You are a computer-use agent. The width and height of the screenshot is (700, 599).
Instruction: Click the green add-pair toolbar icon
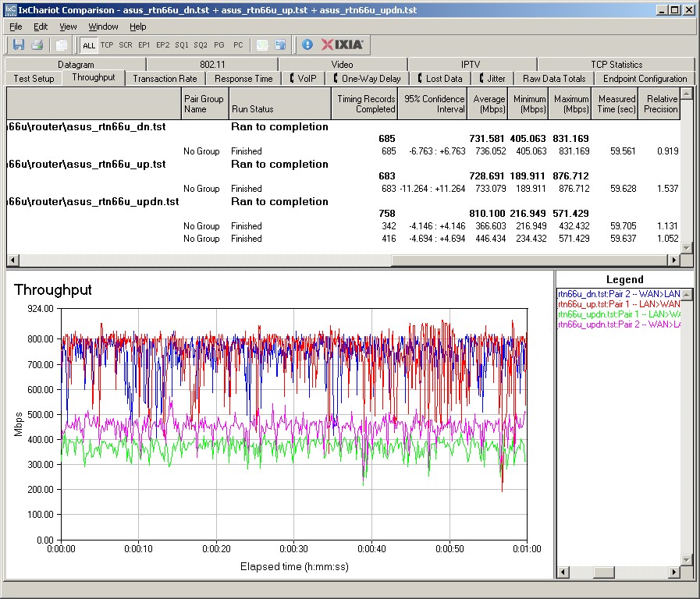click(x=262, y=44)
